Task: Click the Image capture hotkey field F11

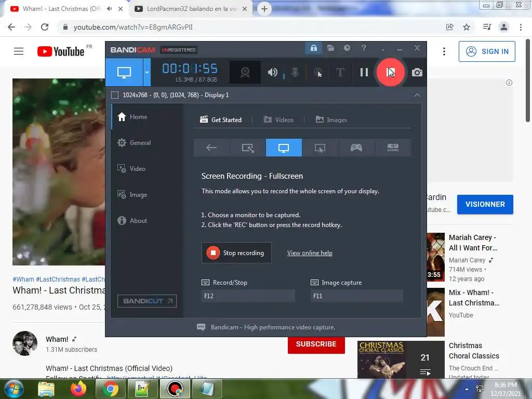Action: pyautogui.click(x=357, y=296)
